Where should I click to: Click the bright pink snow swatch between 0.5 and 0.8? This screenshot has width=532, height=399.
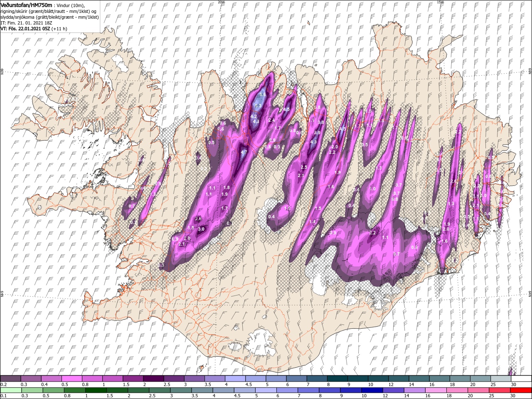(x=72, y=378)
